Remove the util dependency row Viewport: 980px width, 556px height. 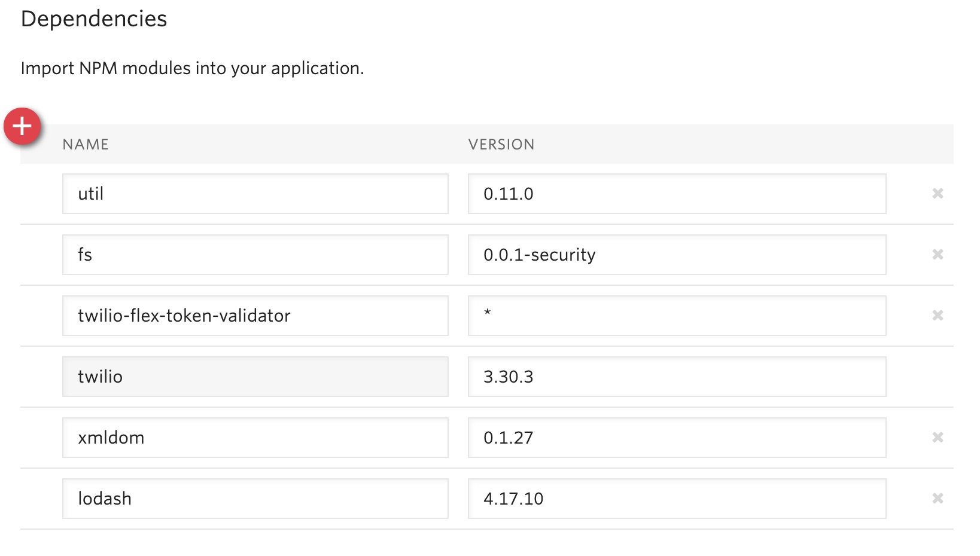[938, 193]
